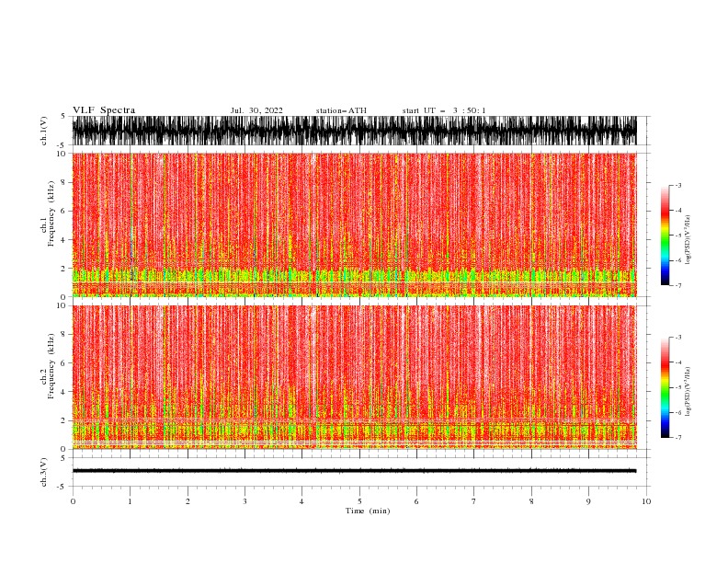The image size is (728, 563).
Task: Click inside the ch.1 frequency spectrogram
Action: pyautogui.click(x=354, y=224)
